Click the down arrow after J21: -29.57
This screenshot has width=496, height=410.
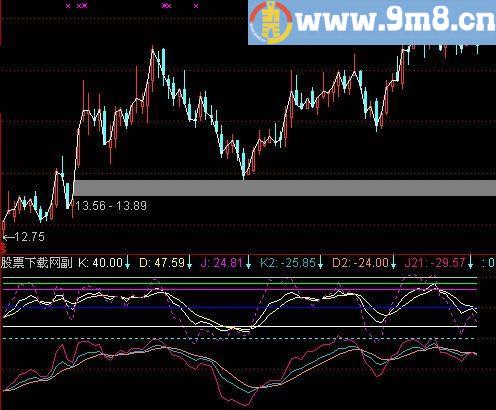tap(470, 263)
